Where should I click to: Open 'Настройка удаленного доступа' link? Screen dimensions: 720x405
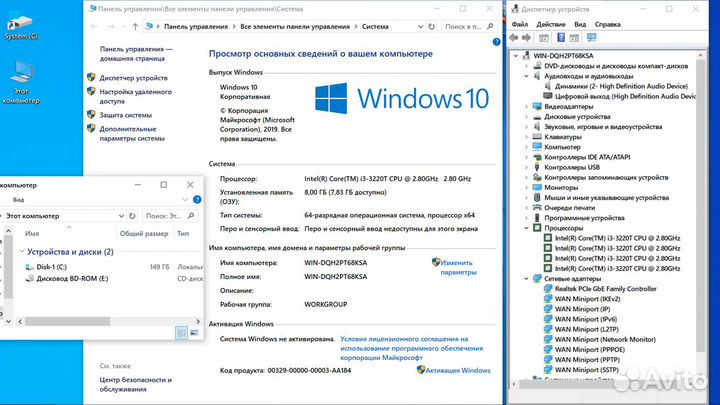[135, 96]
